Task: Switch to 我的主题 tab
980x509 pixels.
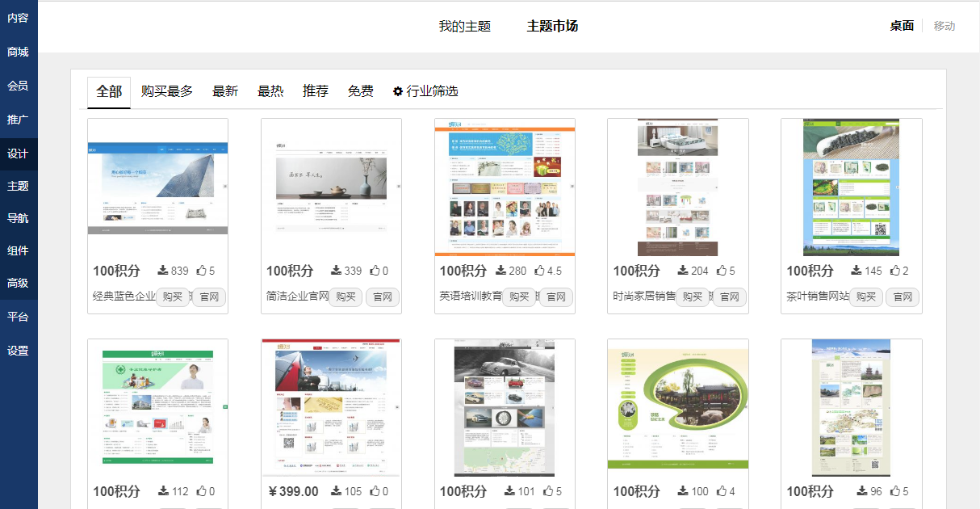Action: (x=465, y=26)
